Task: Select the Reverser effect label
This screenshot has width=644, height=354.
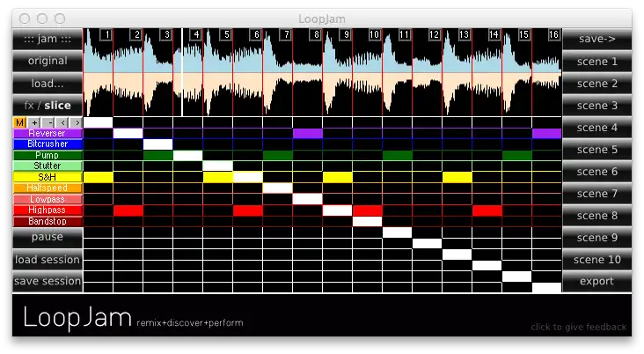Action: click(48, 133)
